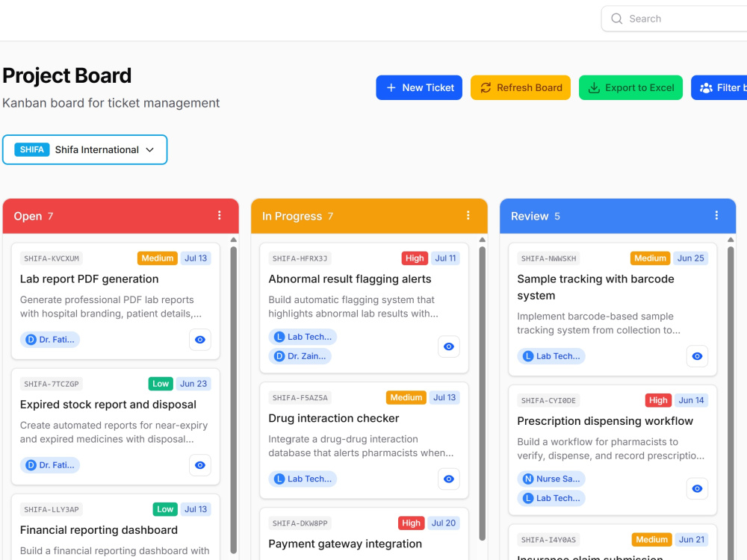View Expired stock report ticket eye icon

200,465
